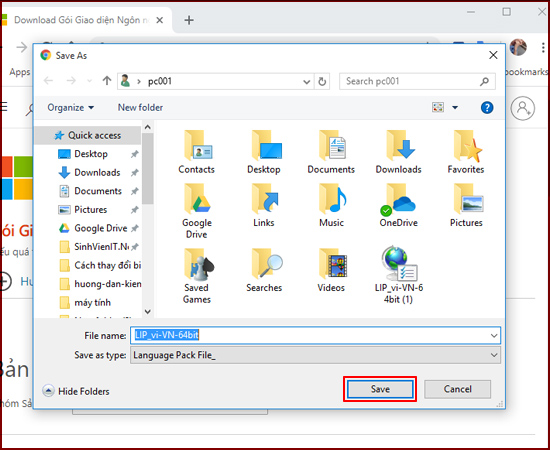Viewport: 550px width, 450px height.
Task: Open the dialog Help button
Action: [x=487, y=107]
